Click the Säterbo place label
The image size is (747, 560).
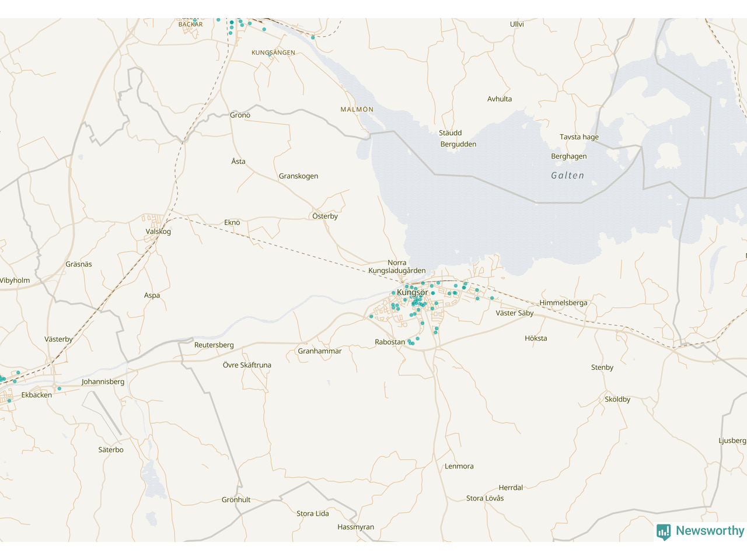[x=111, y=450]
